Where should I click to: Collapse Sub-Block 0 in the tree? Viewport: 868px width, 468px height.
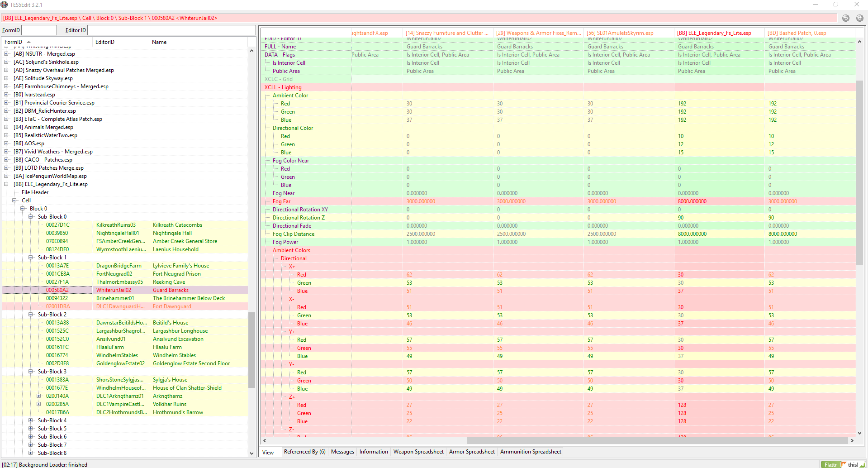coord(31,217)
